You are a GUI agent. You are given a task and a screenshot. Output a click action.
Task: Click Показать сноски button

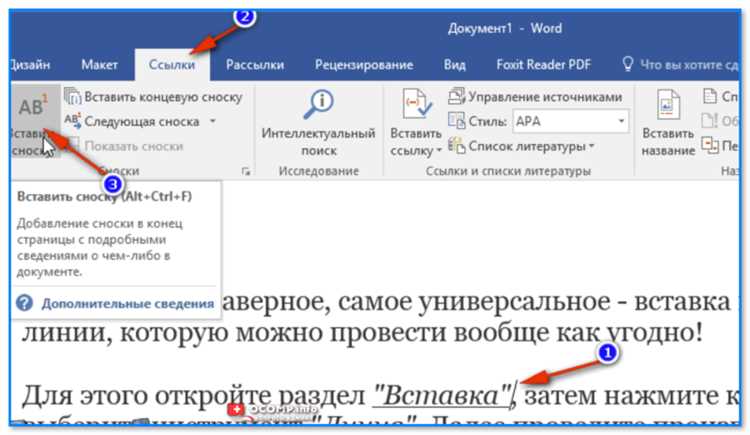click(124, 145)
